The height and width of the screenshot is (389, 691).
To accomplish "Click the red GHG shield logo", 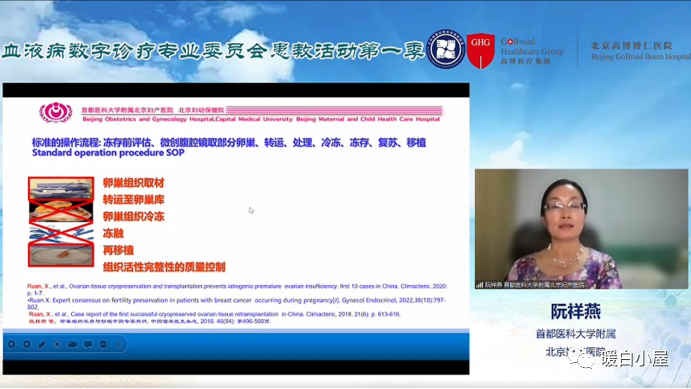I will tap(480, 50).
